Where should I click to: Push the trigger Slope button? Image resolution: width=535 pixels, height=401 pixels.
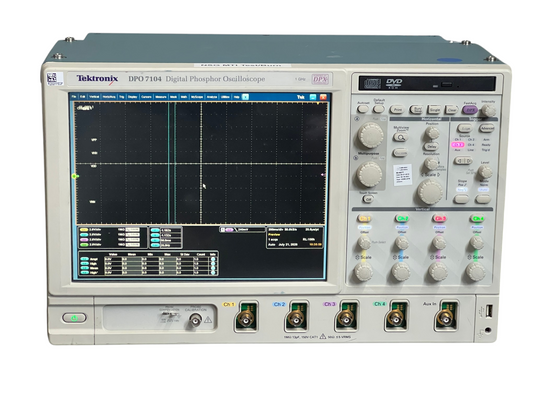click(461, 199)
